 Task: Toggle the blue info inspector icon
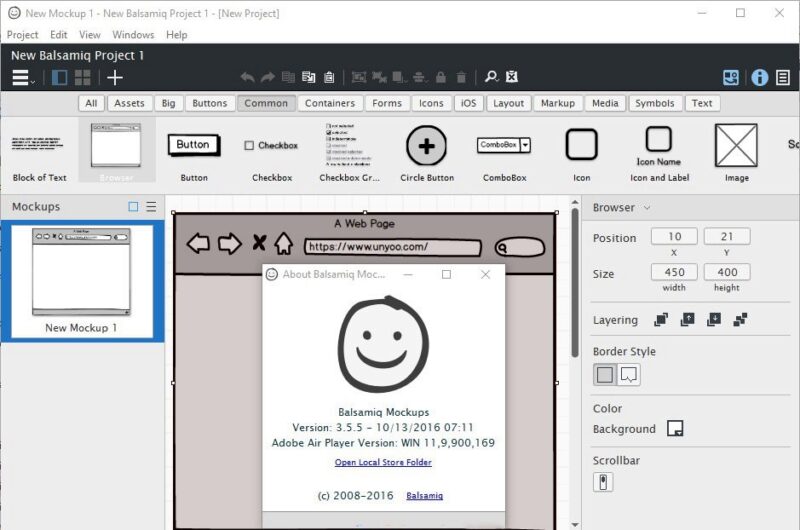pyautogui.click(x=760, y=78)
